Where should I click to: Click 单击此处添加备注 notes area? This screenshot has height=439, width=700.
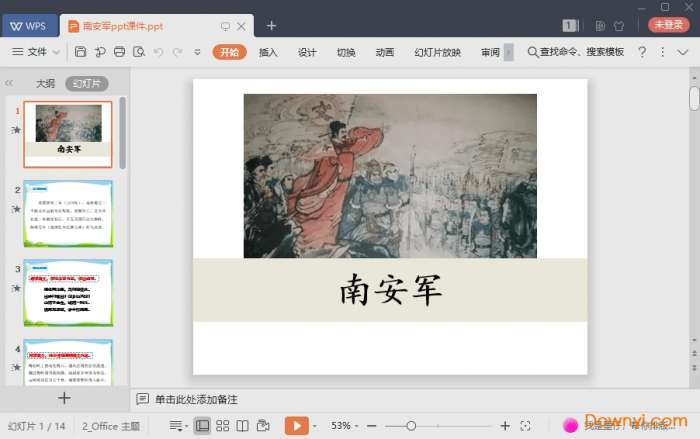196,399
